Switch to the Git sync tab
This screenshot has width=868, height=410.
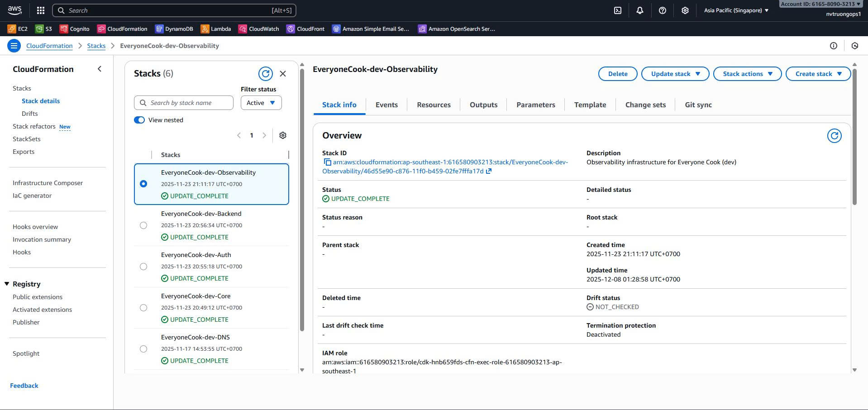click(x=698, y=105)
